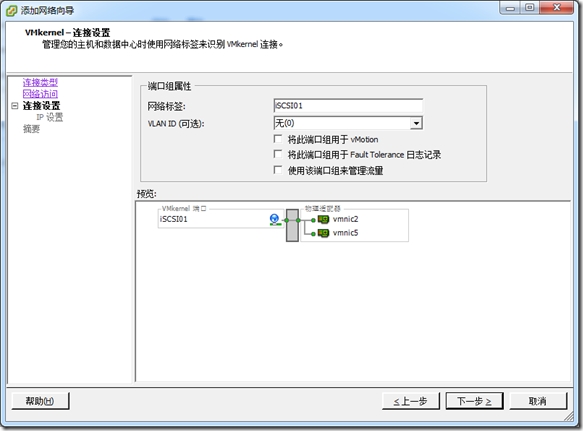Open the VLAN ID dropdown
The height and width of the screenshot is (431, 583).
pos(416,123)
